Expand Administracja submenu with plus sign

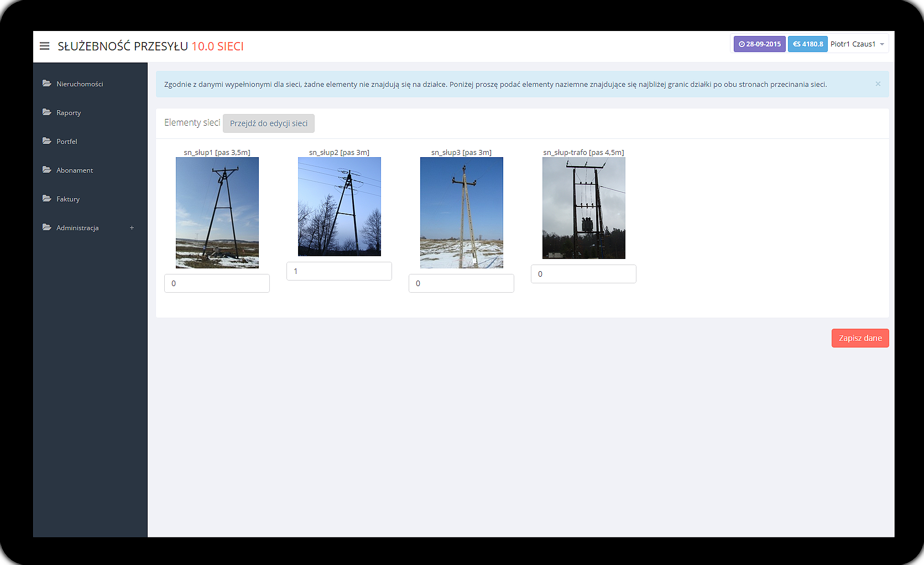(132, 227)
